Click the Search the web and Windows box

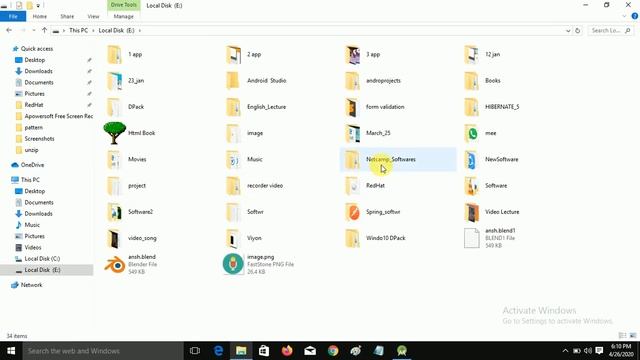103,351
